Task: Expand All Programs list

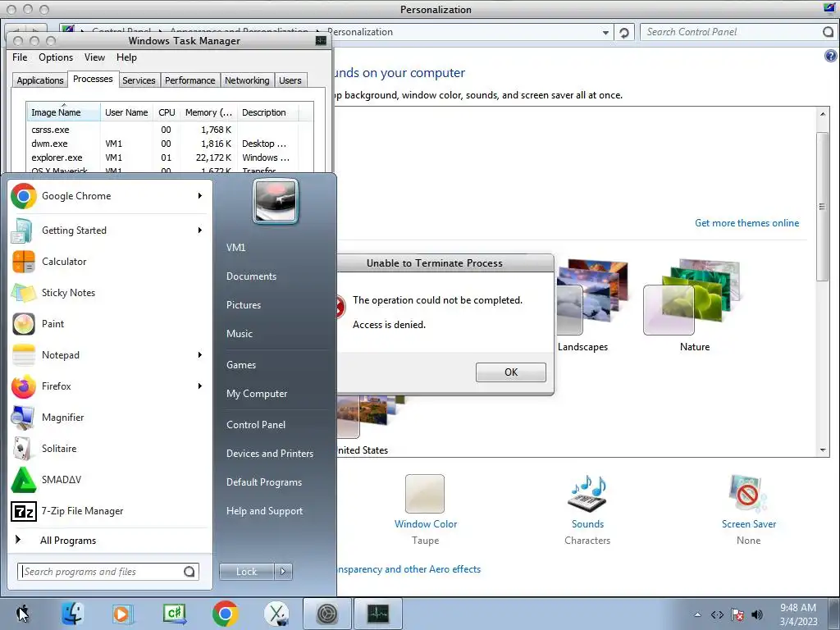Action: [68, 540]
